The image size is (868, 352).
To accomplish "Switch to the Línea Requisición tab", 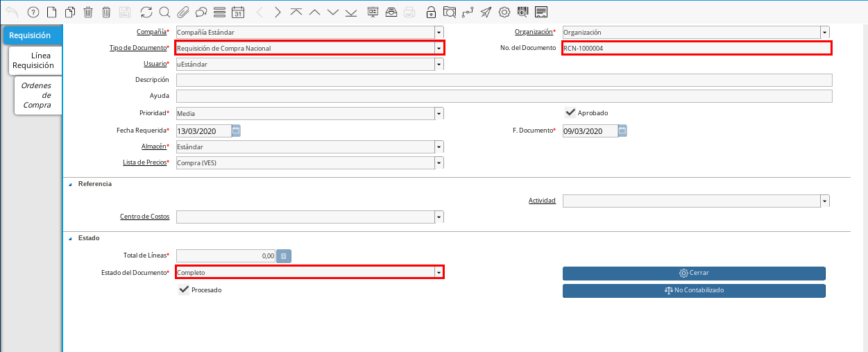I will (x=35, y=60).
